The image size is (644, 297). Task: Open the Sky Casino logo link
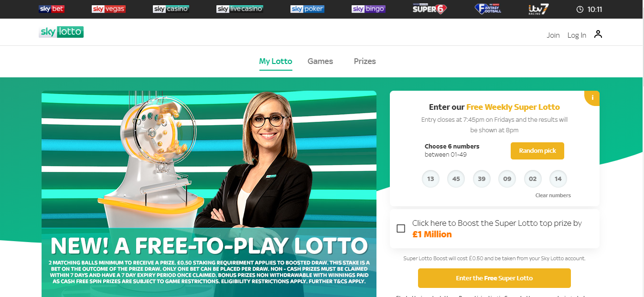click(x=171, y=9)
